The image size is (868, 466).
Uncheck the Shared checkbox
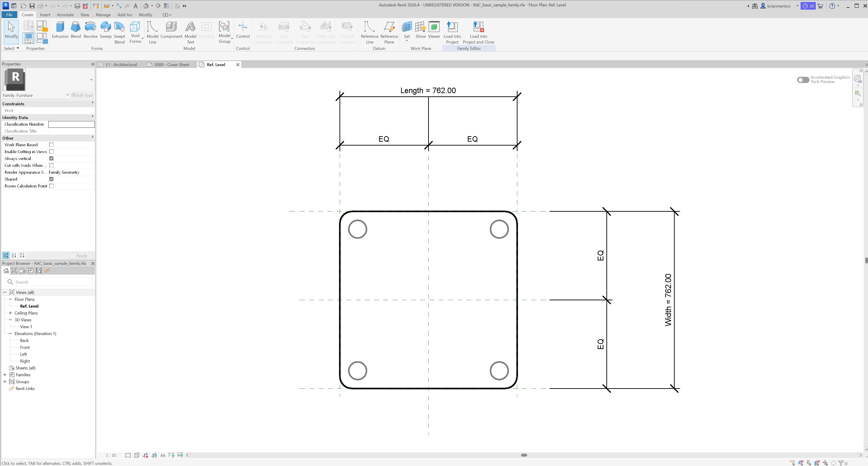click(x=51, y=179)
